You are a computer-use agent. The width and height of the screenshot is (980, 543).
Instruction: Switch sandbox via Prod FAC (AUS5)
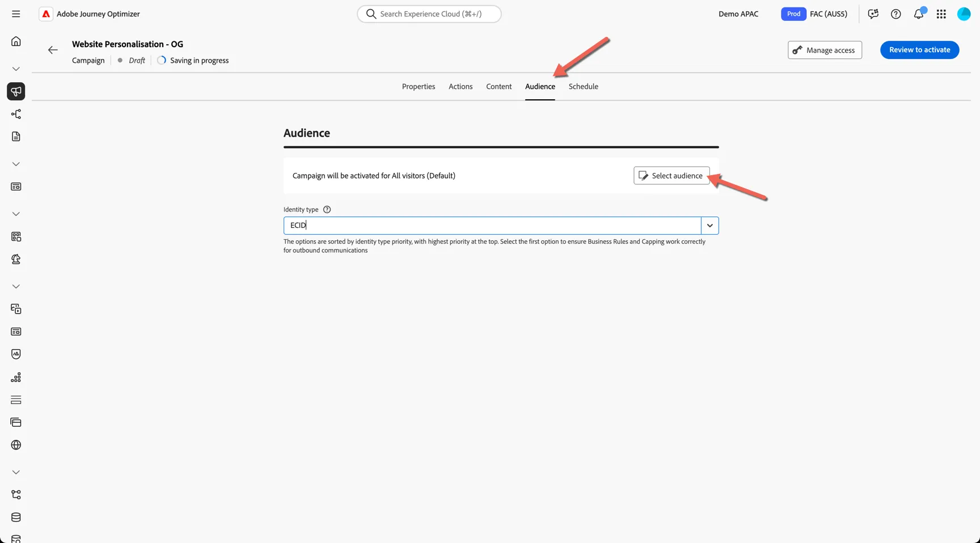pyautogui.click(x=814, y=14)
